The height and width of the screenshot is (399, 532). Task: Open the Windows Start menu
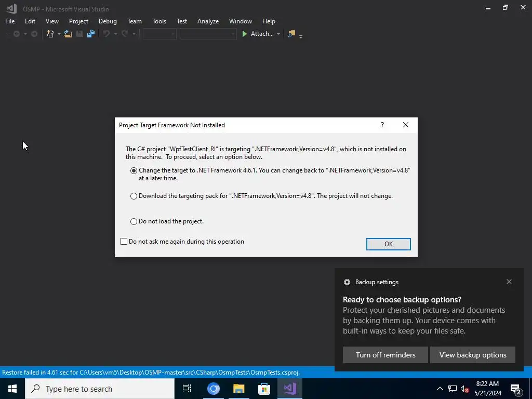12,389
